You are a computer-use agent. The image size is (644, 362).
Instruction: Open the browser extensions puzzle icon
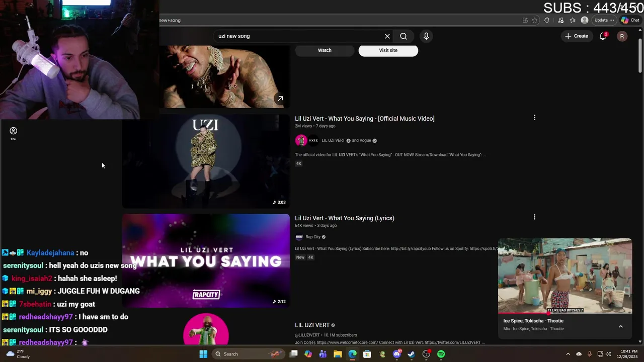pyautogui.click(x=547, y=20)
